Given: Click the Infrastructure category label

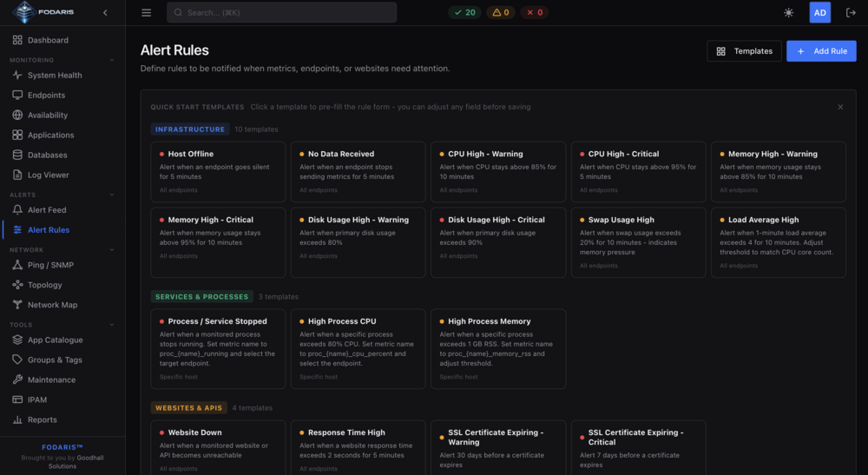Looking at the screenshot, I should 190,129.
